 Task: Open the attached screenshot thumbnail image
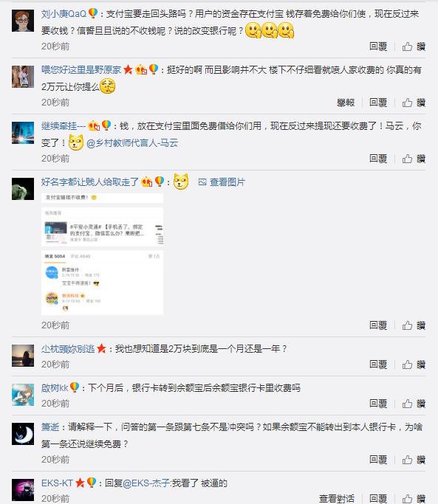coord(103,254)
